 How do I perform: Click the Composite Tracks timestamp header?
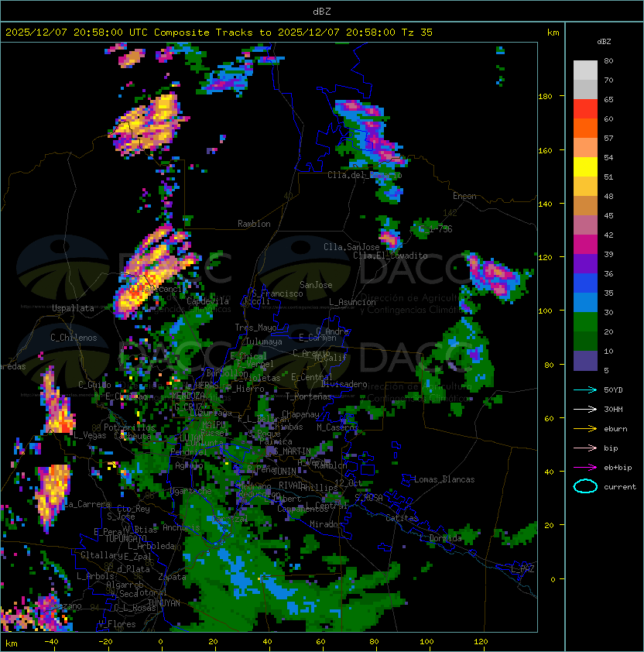pos(219,32)
